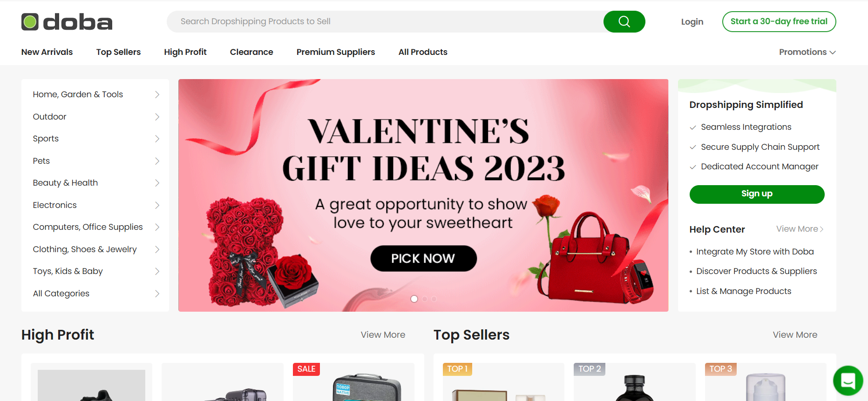Image resolution: width=868 pixels, height=401 pixels.
Task: Click Start a 30-day free trial
Action: [x=779, y=21]
